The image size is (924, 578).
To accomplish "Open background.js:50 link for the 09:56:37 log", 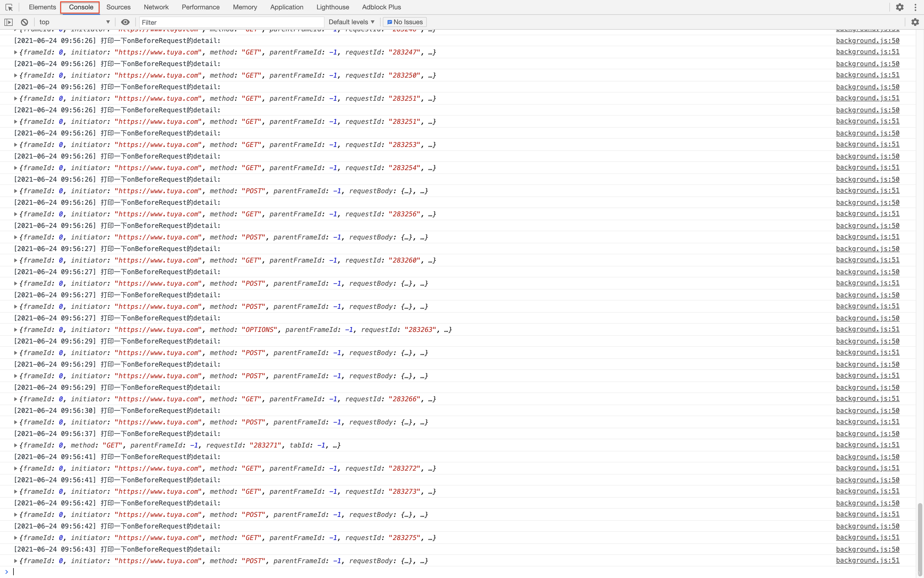I will (868, 433).
